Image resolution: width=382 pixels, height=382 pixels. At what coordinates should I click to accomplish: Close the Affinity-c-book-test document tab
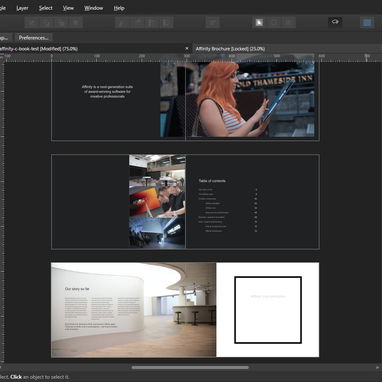coord(187,48)
